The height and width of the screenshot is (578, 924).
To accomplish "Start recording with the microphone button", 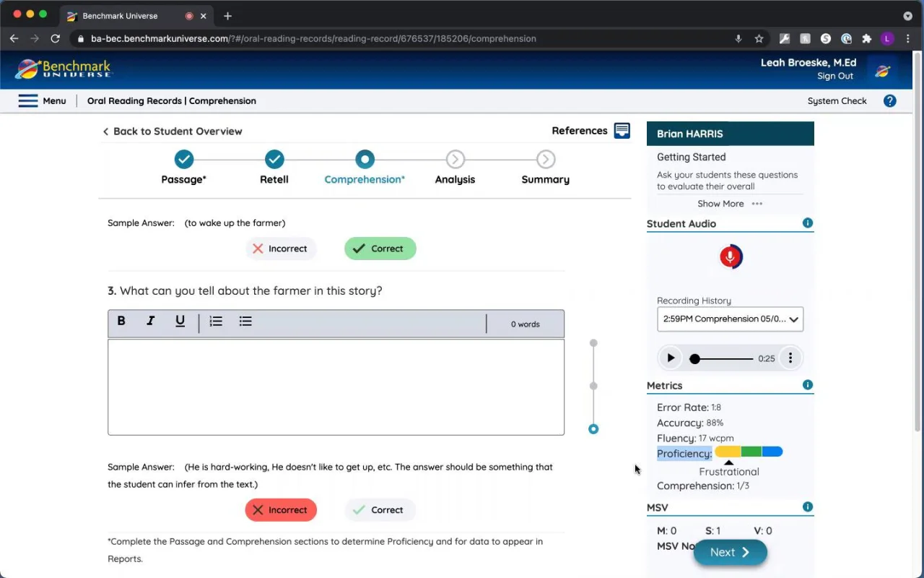I will point(731,256).
